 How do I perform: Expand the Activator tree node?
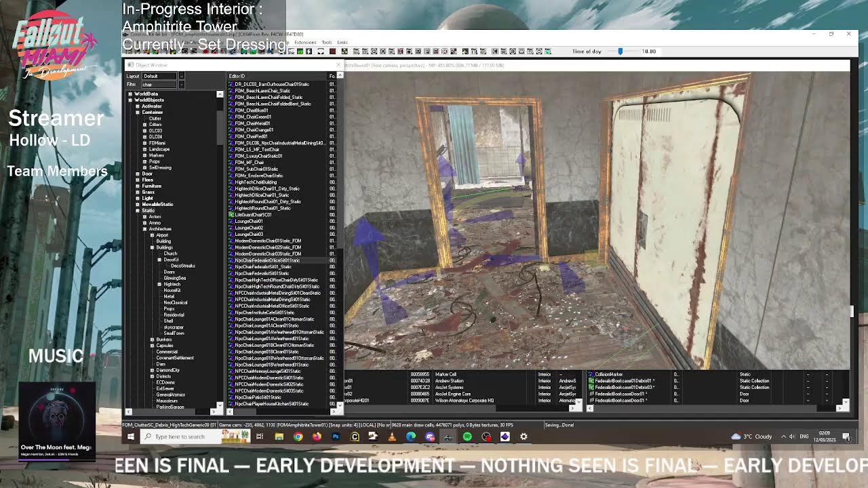(x=137, y=106)
